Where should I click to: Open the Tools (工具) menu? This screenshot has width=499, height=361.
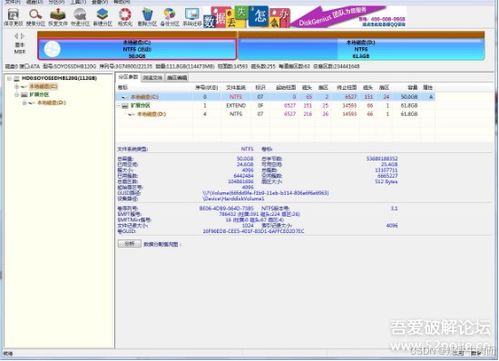pyautogui.click(x=78, y=2)
